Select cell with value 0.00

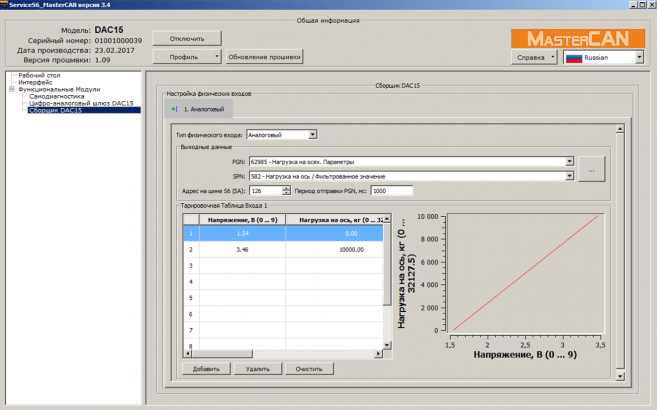[334, 233]
